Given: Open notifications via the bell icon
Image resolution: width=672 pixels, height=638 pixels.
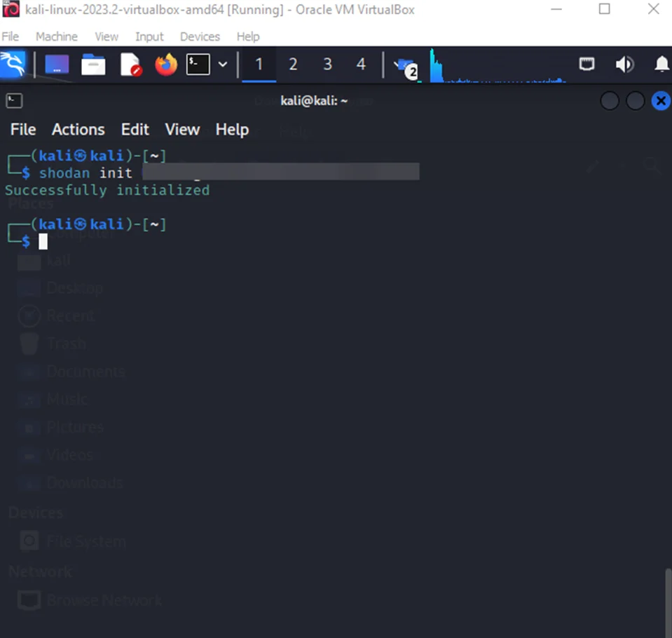Looking at the screenshot, I should click(x=661, y=64).
